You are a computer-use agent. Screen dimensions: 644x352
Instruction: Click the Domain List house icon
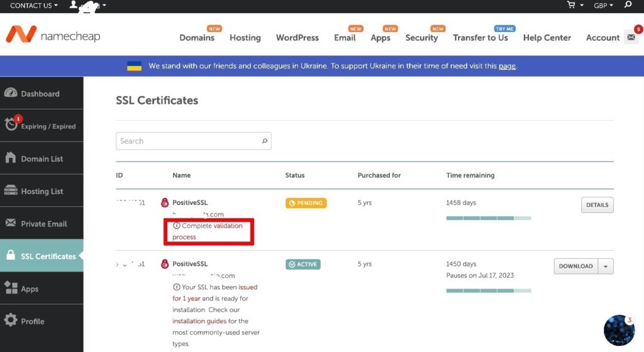pyautogui.click(x=11, y=158)
